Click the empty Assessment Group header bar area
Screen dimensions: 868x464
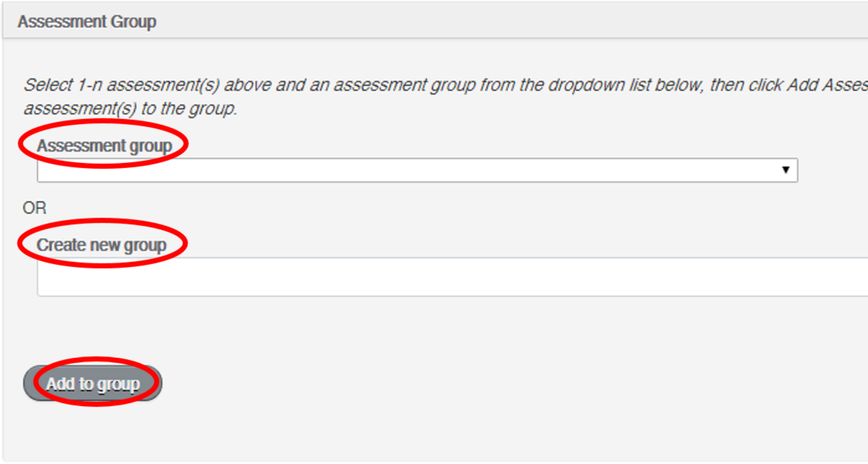[489, 21]
